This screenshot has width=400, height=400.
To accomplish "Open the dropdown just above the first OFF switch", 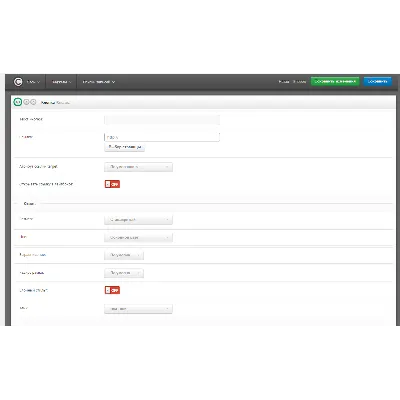I will [138, 167].
